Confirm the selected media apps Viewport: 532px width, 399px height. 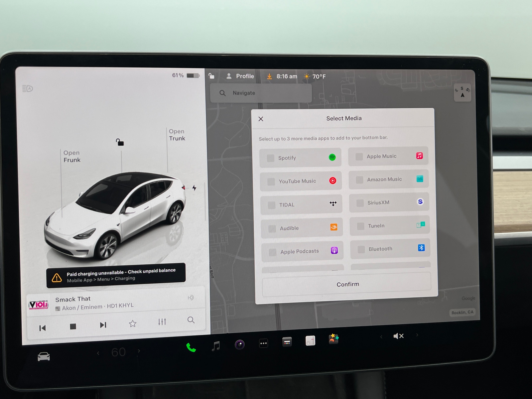point(347,284)
